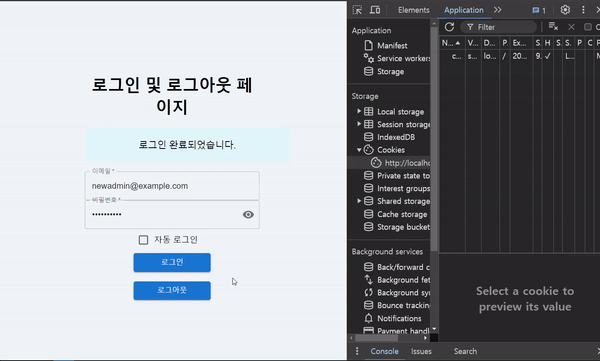Click sidebar horizontal scrollbar thumb
This screenshot has height=361, width=600.
coord(377,338)
